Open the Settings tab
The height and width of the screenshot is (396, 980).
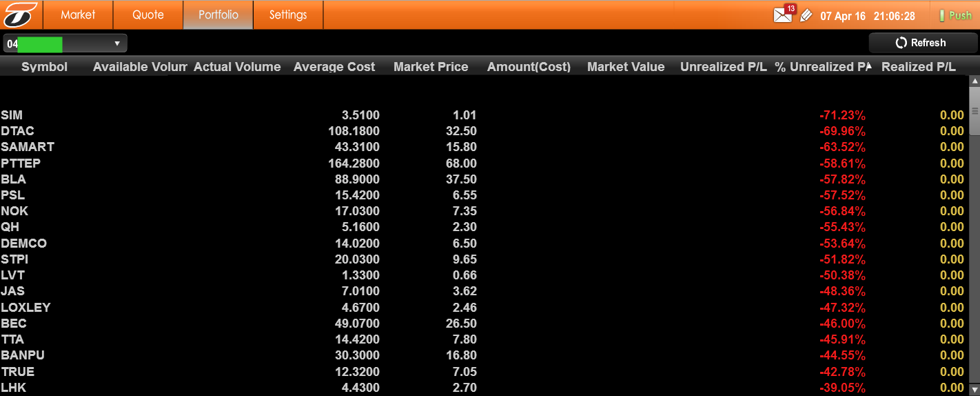[x=288, y=14]
